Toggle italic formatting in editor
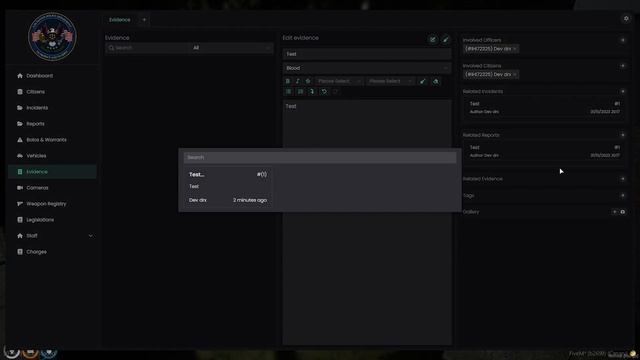The width and height of the screenshot is (640, 360). [298, 81]
